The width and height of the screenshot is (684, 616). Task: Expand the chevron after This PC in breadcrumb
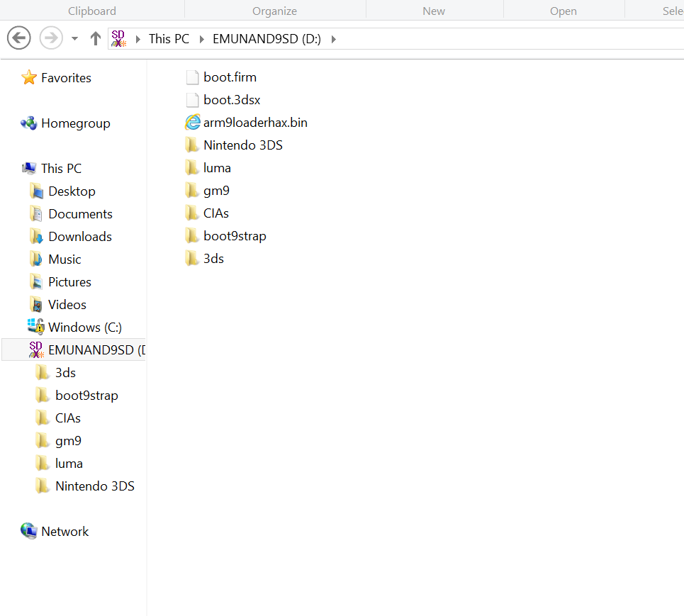point(201,39)
